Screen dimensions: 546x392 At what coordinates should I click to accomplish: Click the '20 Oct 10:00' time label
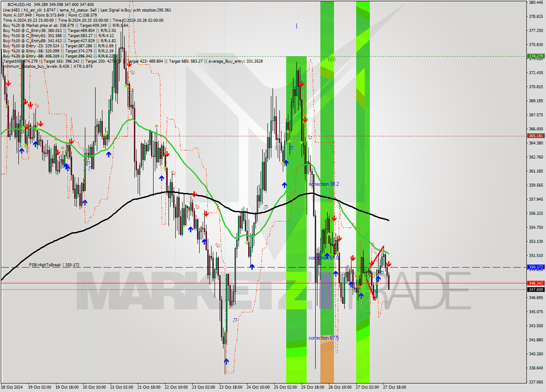(x=94, y=387)
